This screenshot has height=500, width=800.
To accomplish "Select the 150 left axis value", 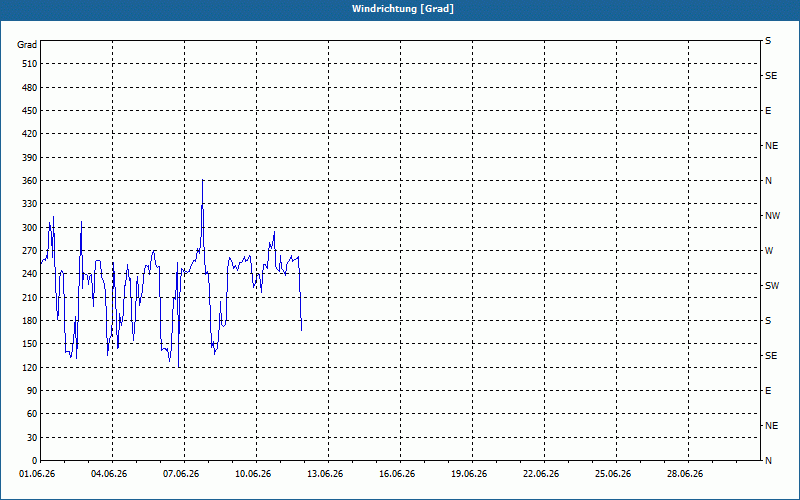I will click(x=30, y=344).
